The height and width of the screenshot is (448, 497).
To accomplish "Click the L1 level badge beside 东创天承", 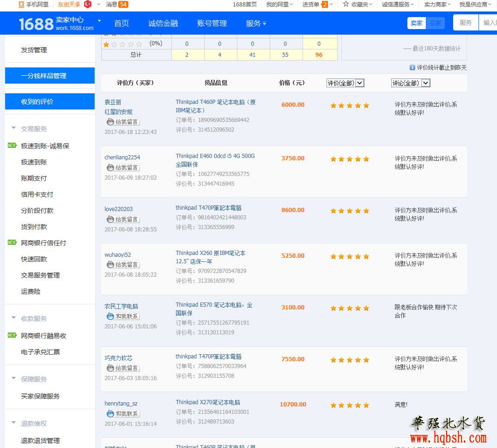I will click(88, 4).
